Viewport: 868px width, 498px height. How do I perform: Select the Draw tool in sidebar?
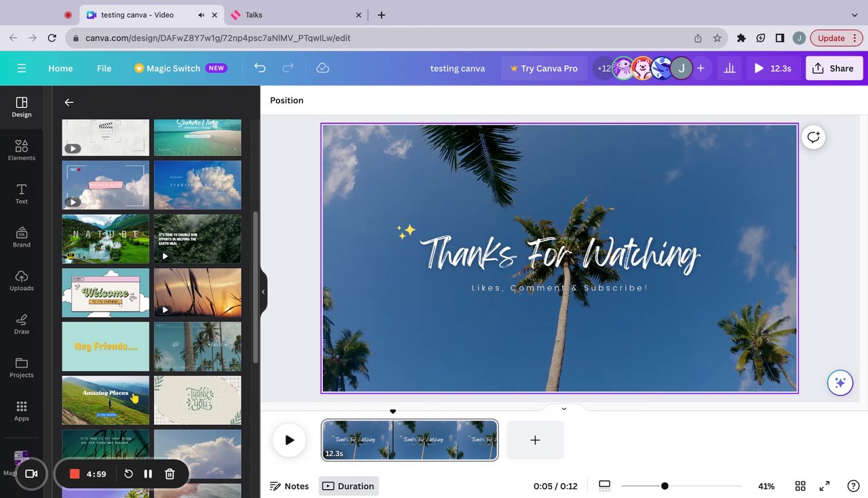(x=22, y=324)
